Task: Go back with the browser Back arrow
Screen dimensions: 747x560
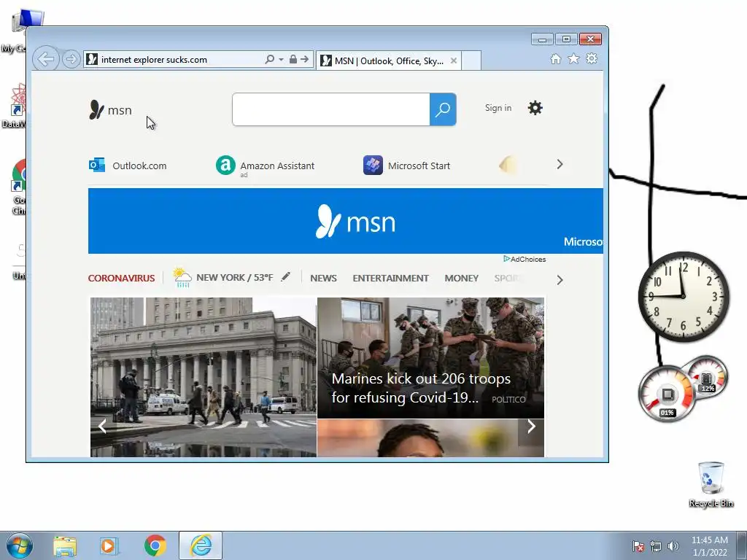Action: (46, 59)
